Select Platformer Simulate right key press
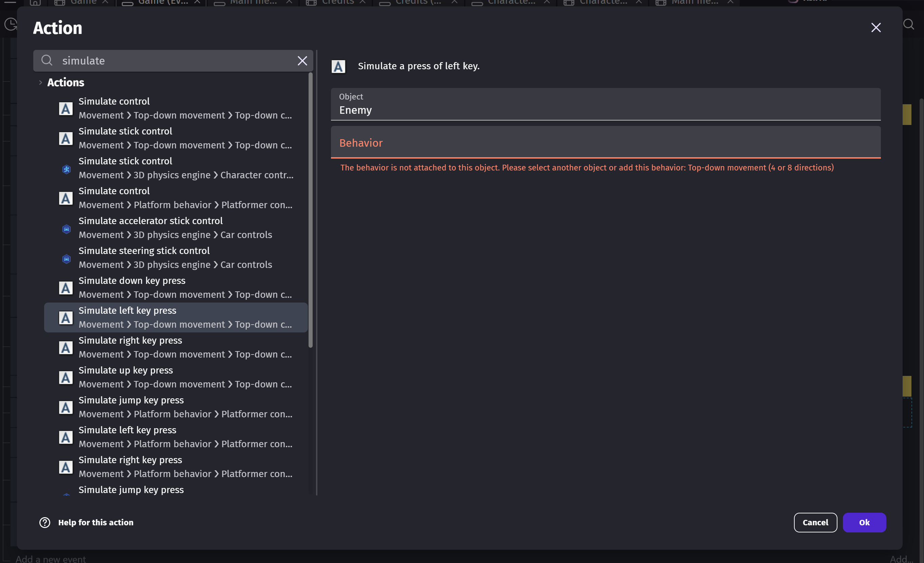Image resolution: width=924 pixels, height=563 pixels. coord(176,467)
